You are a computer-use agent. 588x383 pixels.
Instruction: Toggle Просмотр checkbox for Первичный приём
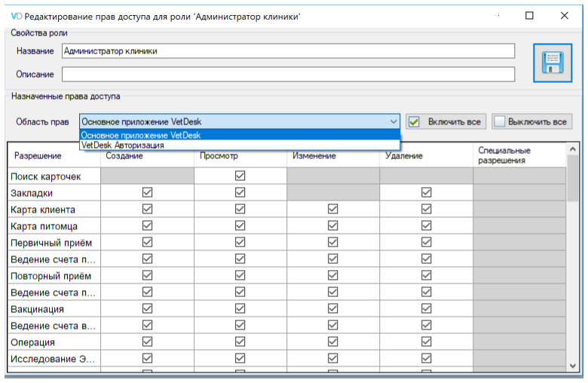(240, 242)
